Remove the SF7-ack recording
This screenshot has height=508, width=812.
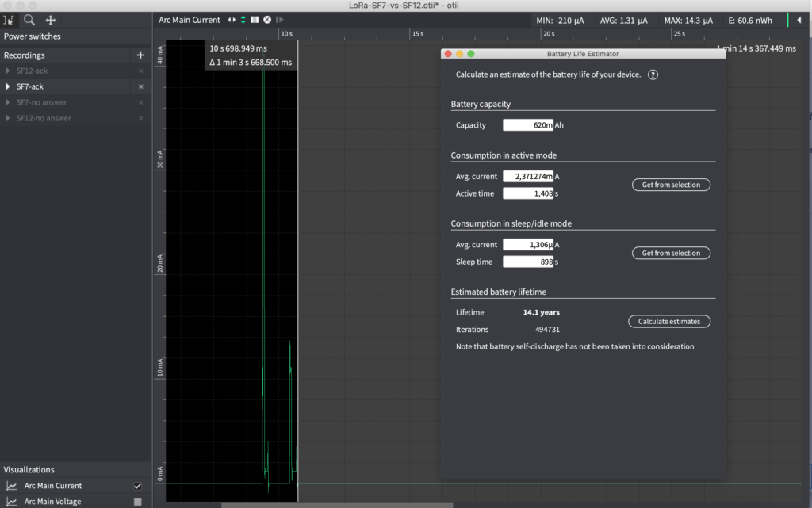click(x=141, y=86)
